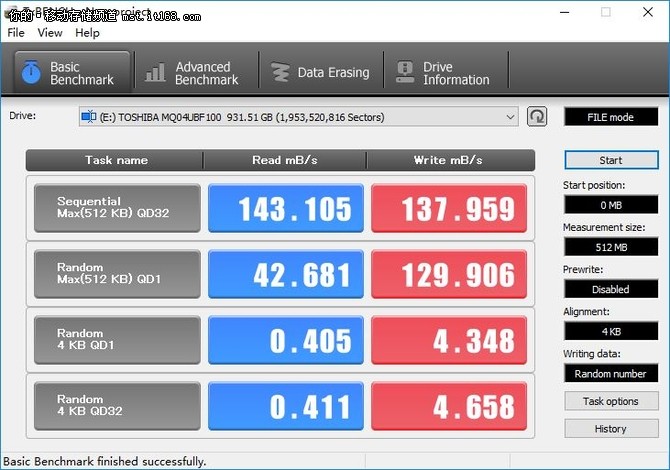The width and height of the screenshot is (670, 470).
Task: Open the Drive Information tab
Action: pyautogui.click(x=446, y=73)
